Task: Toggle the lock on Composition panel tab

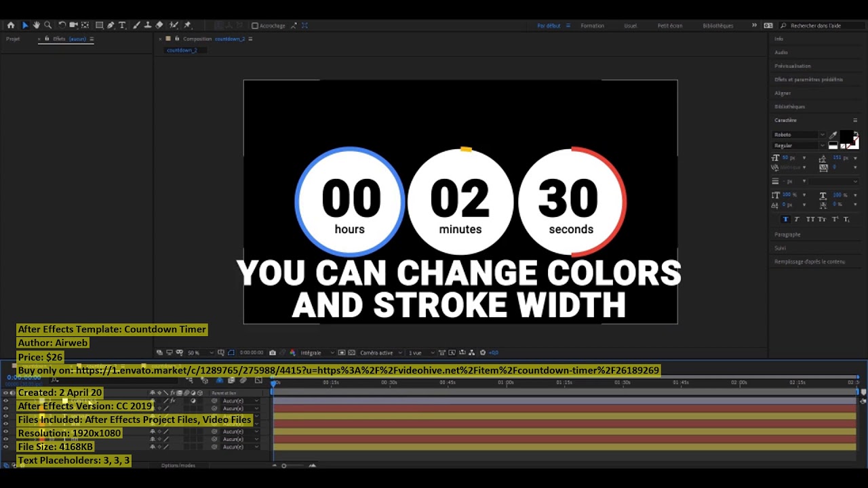Action: tap(177, 39)
